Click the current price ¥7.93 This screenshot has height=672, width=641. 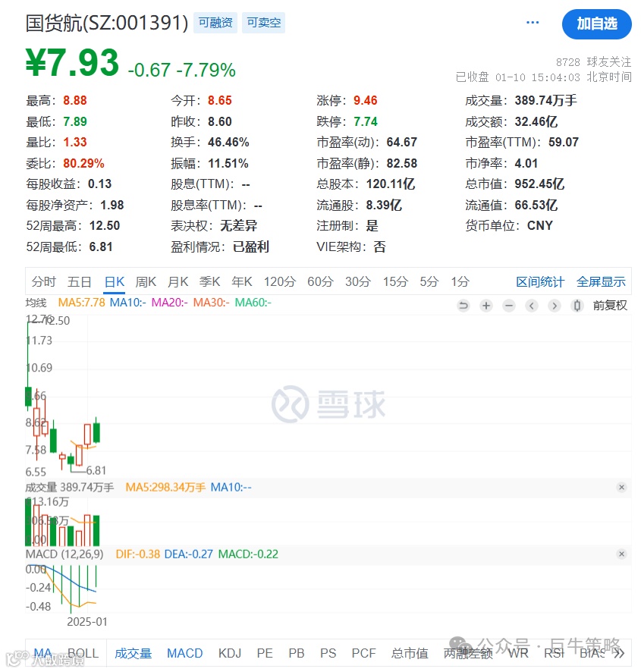click(x=72, y=62)
